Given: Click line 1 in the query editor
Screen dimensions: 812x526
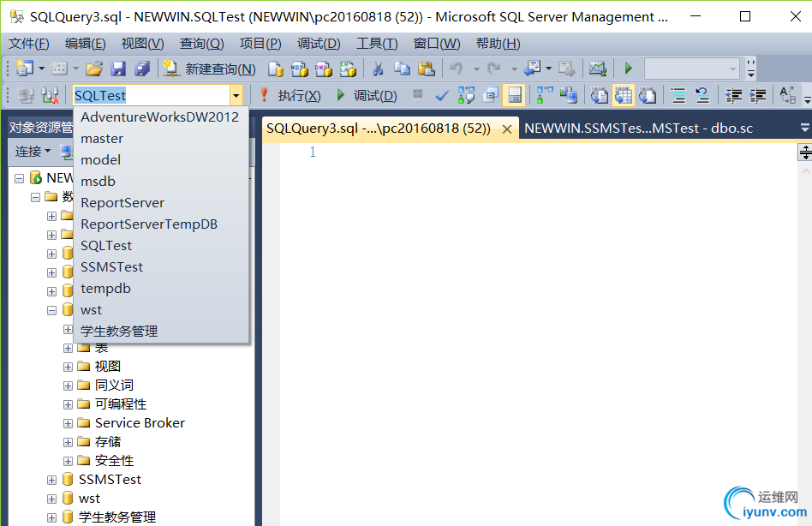Looking at the screenshot, I should [x=313, y=152].
